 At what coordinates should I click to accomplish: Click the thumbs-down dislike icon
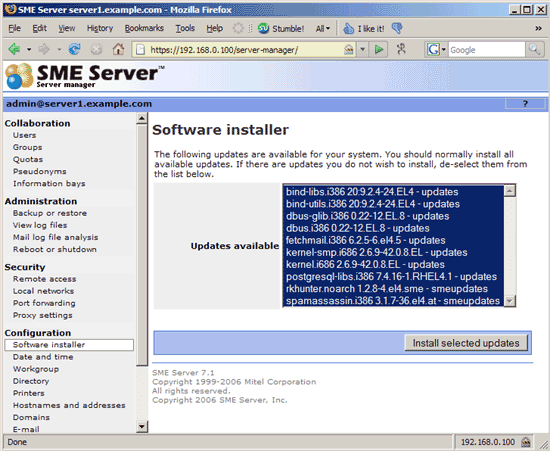pyautogui.click(x=397, y=28)
